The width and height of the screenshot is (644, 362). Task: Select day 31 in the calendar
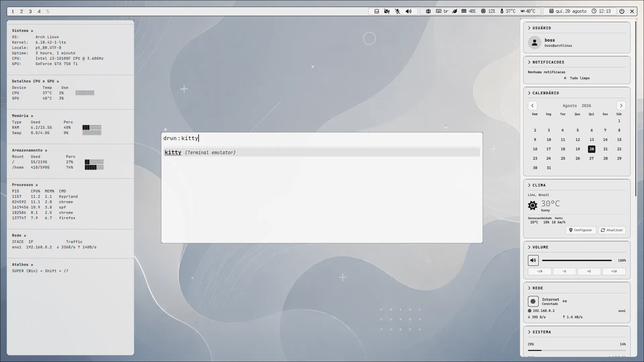(549, 168)
